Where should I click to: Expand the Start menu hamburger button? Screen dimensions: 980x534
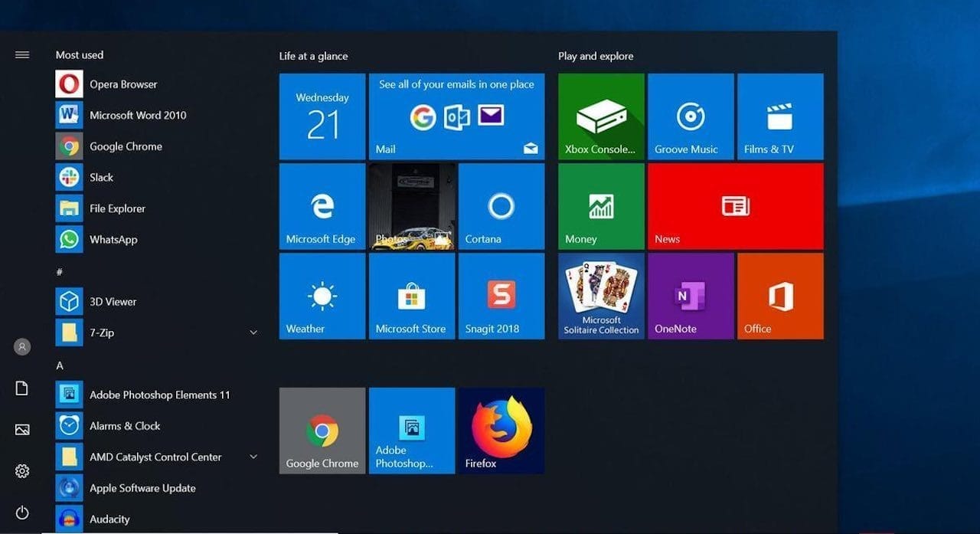[22, 55]
